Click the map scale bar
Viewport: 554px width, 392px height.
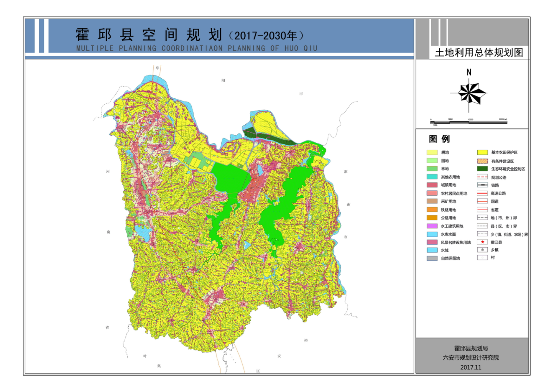click(x=469, y=122)
